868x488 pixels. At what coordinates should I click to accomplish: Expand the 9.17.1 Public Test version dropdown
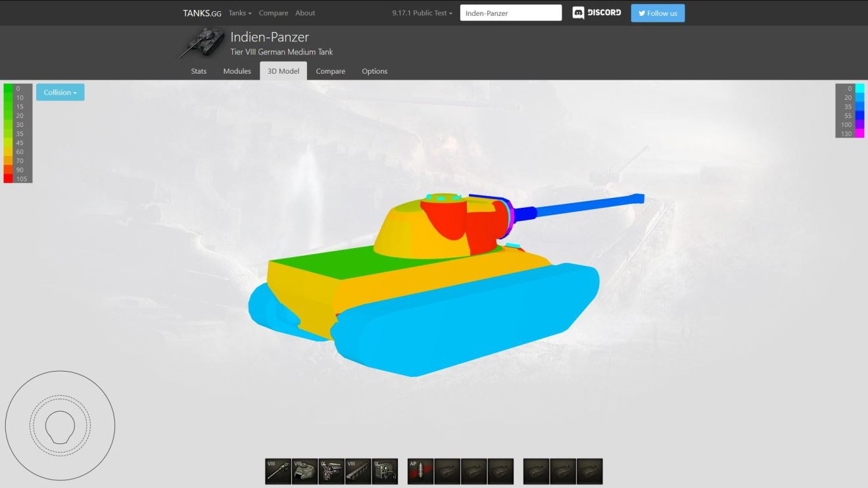422,13
